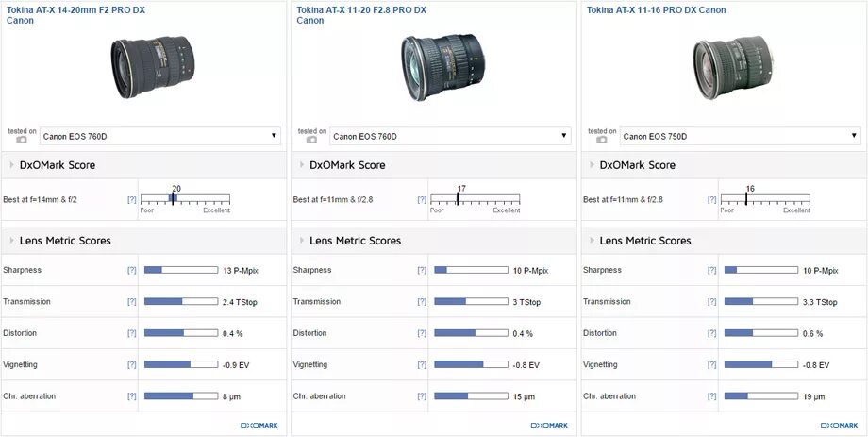
Task: Click Sharpness help [?] for the 11-20 lens
Action: (x=422, y=270)
